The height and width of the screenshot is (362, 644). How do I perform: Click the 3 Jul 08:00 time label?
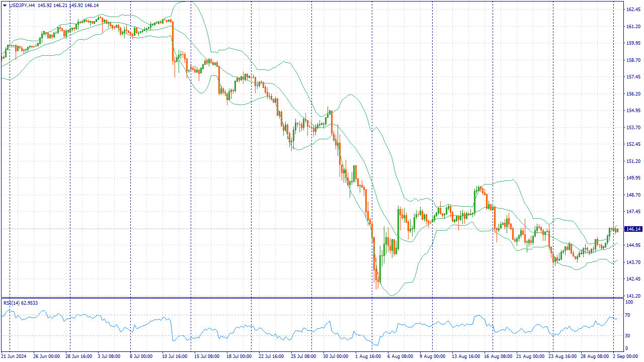point(108,356)
